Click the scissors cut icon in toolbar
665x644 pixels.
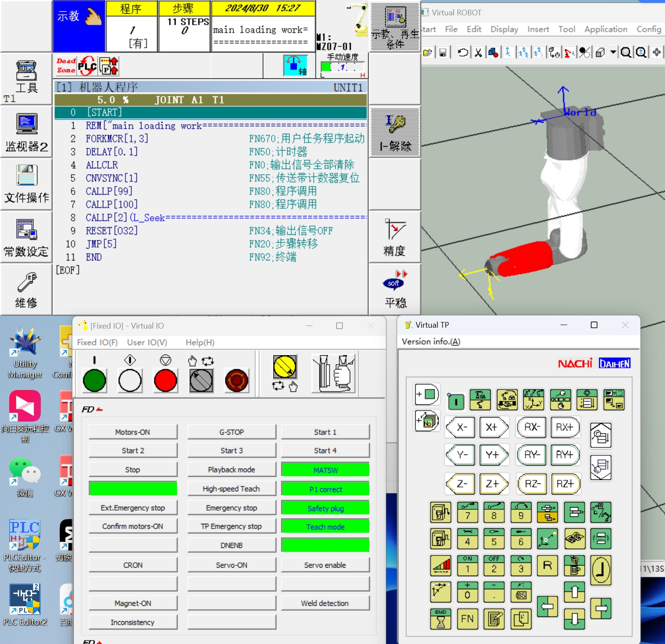click(x=478, y=53)
